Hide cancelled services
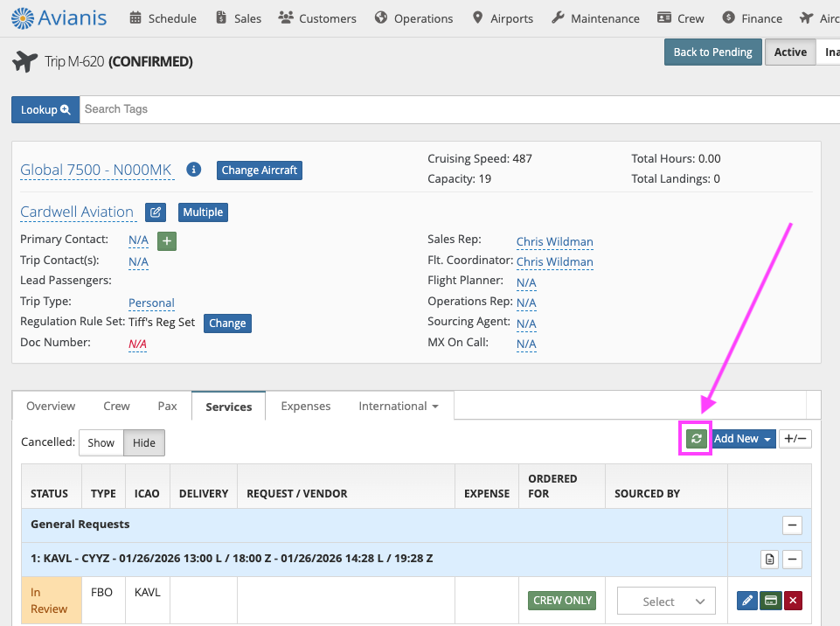This screenshot has height=626, width=840. coord(143,442)
